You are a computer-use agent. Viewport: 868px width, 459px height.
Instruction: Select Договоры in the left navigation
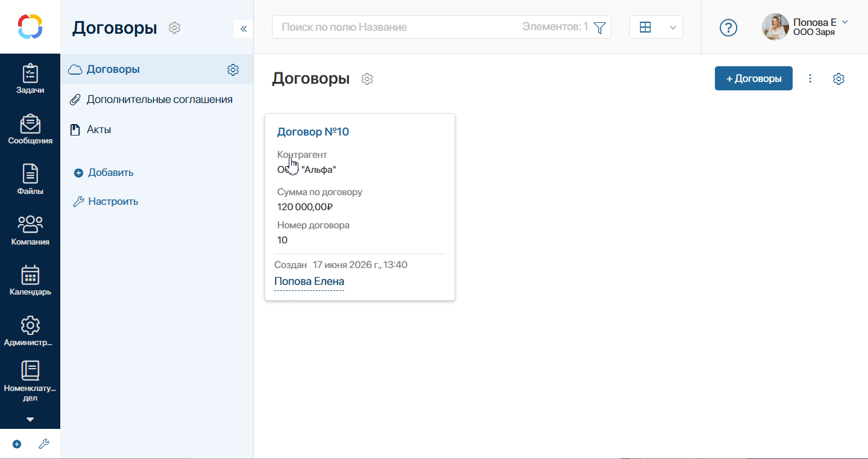click(x=113, y=69)
